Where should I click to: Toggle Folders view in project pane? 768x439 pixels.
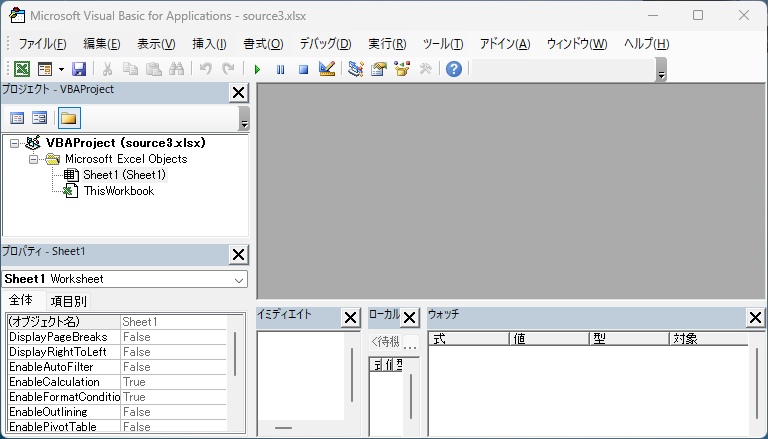68,118
